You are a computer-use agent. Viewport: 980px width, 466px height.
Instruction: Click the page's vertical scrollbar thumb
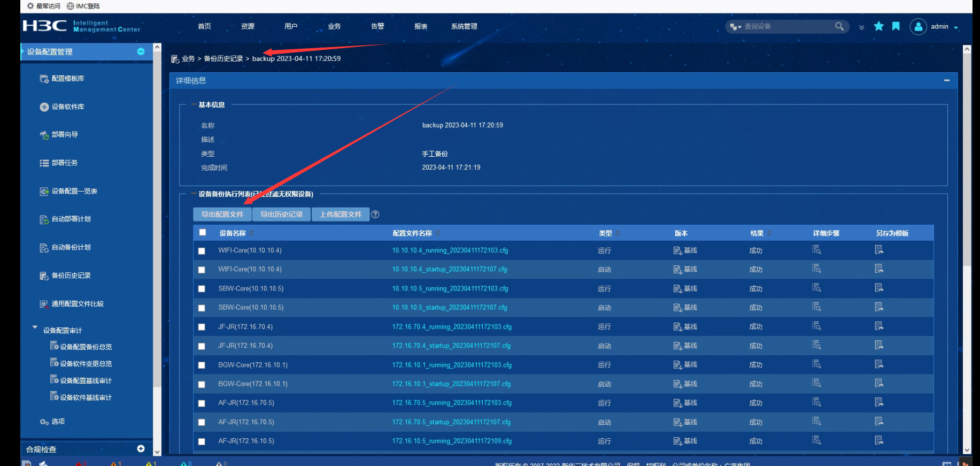967,161
